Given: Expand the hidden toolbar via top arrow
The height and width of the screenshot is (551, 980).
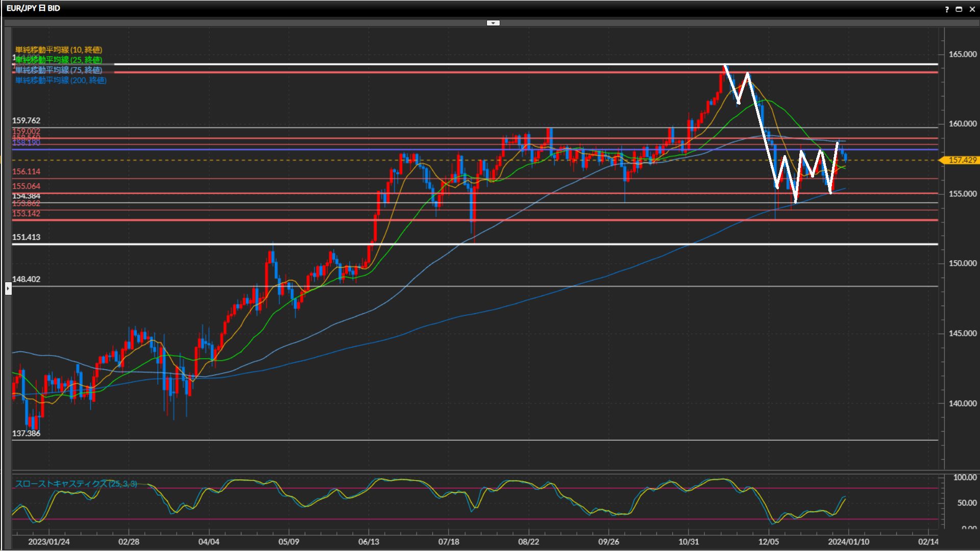Looking at the screenshot, I should (493, 23).
